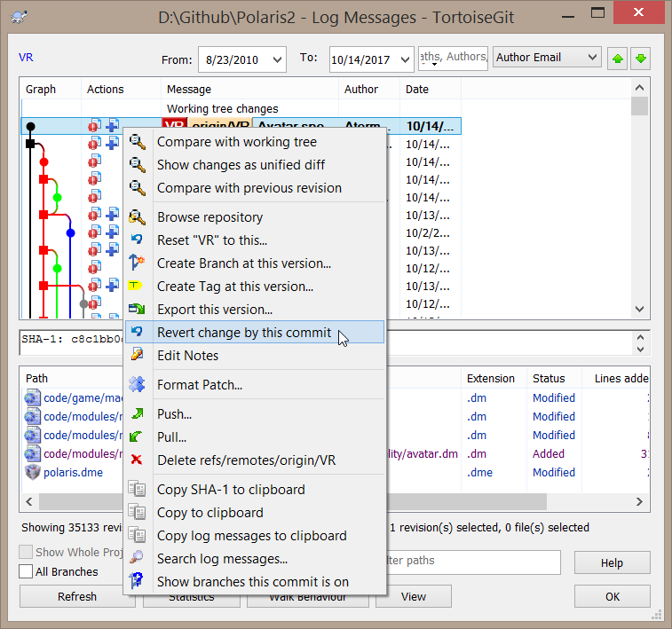
Task: Choose Show branches this commit is on
Action: pyautogui.click(x=255, y=582)
